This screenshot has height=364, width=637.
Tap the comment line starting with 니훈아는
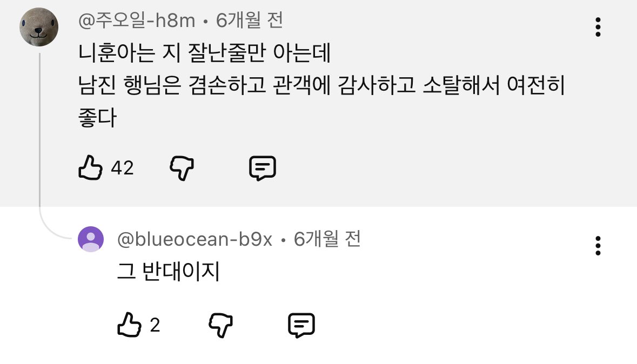coord(204,53)
